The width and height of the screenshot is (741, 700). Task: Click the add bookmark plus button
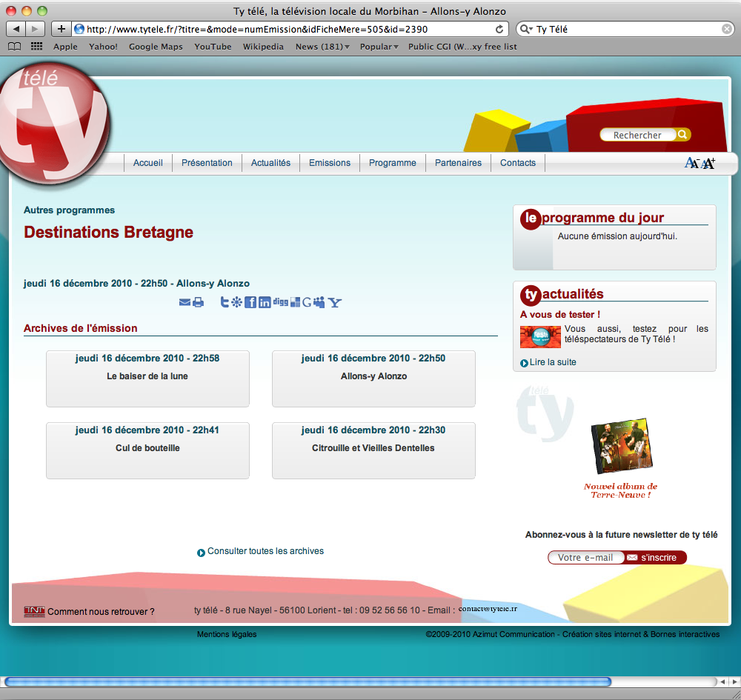(61, 29)
